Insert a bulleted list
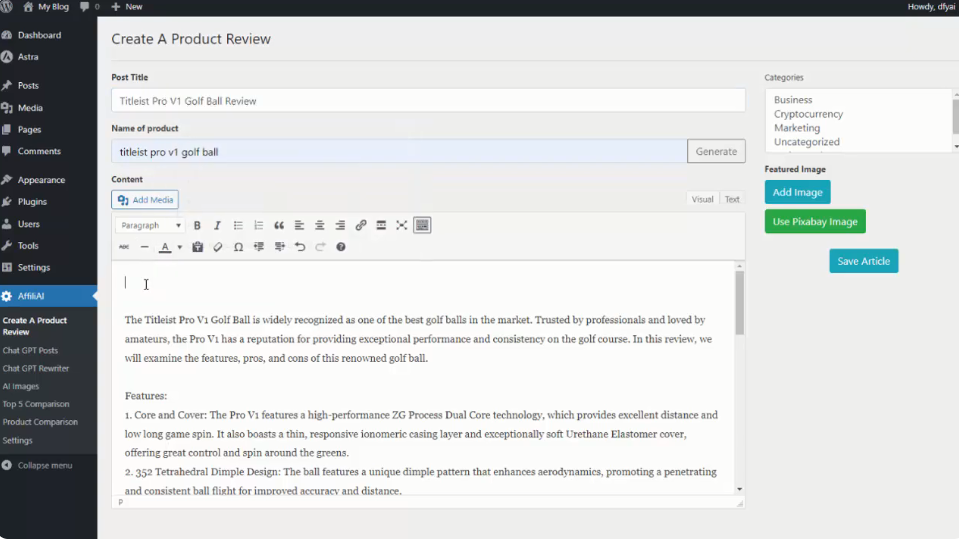This screenshot has width=959, height=540. click(238, 226)
